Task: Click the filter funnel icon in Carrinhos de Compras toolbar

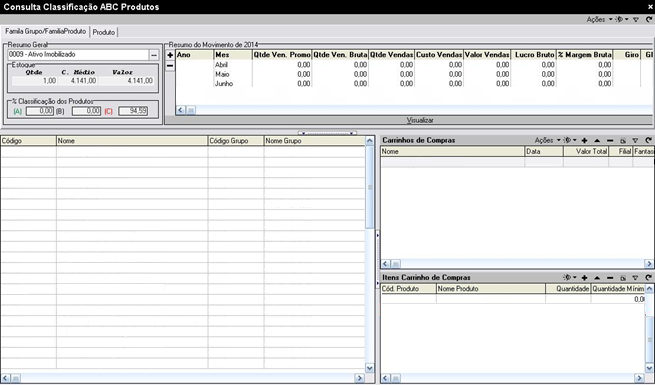Action: (x=635, y=141)
